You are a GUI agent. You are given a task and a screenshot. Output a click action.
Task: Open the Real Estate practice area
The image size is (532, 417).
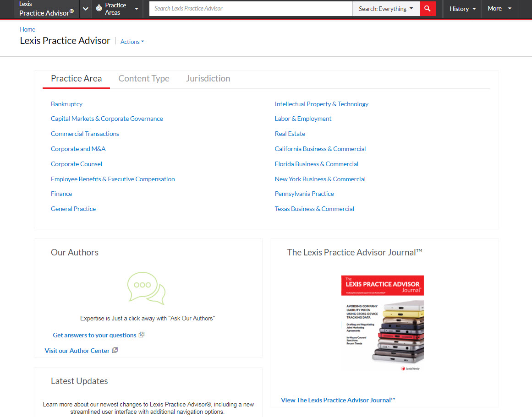pyautogui.click(x=290, y=134)
